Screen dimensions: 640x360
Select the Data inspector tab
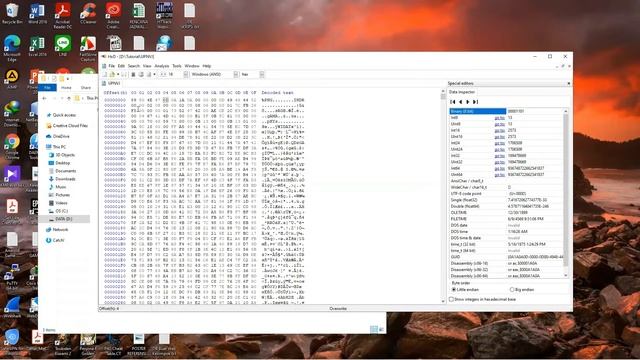(462, 92)
